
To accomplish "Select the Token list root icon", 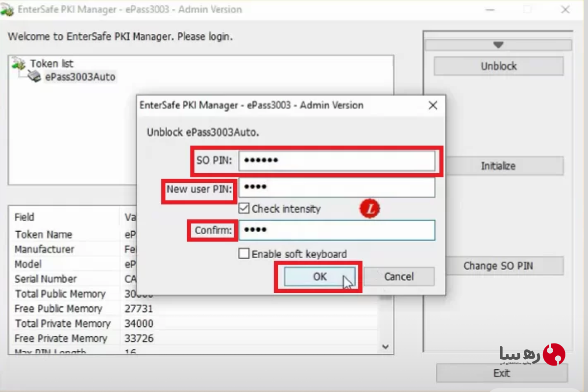I will (19, 64).
